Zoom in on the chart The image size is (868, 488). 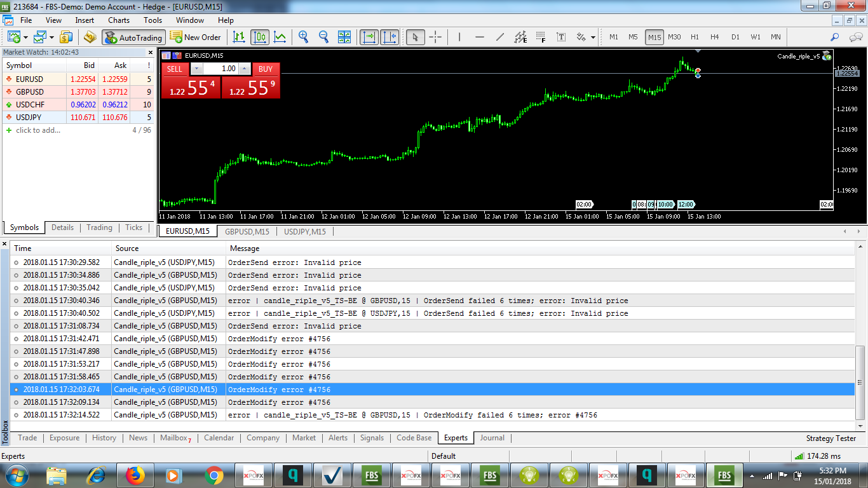304,37
